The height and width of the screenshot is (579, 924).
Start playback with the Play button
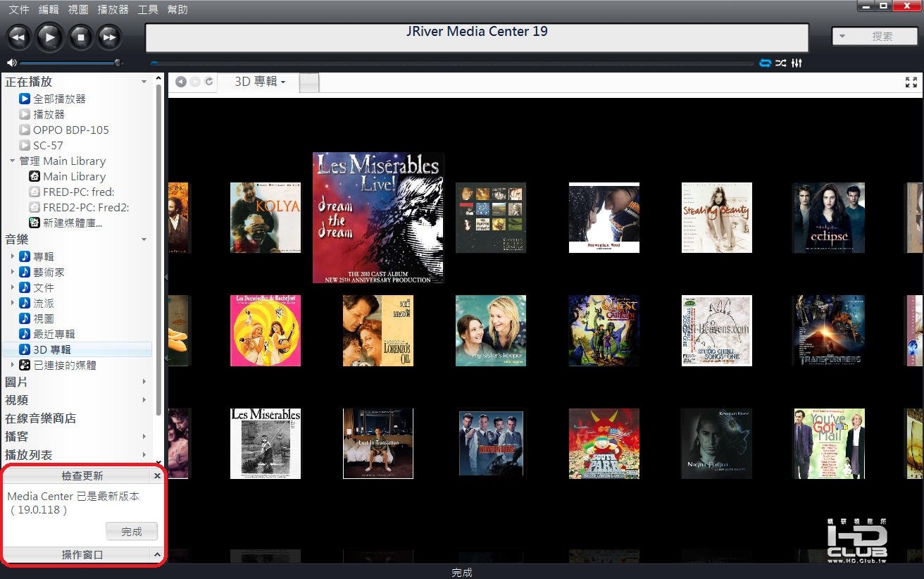click(49, 37)
